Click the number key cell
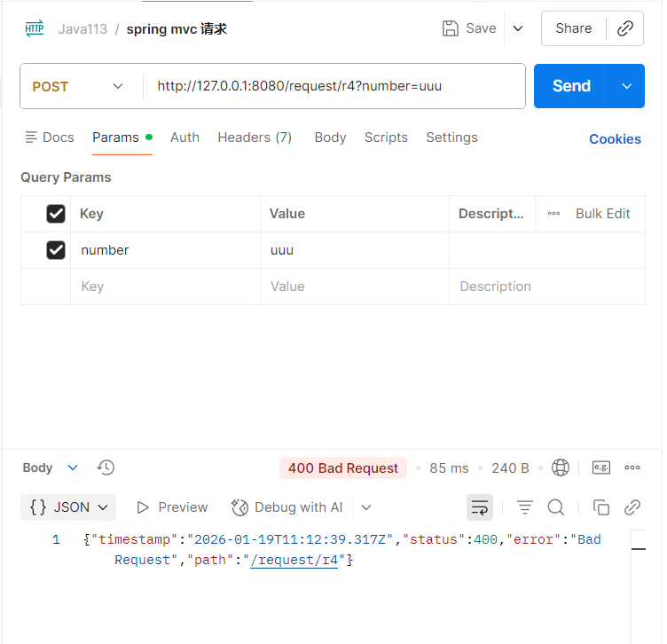 [x=165, y=250]
